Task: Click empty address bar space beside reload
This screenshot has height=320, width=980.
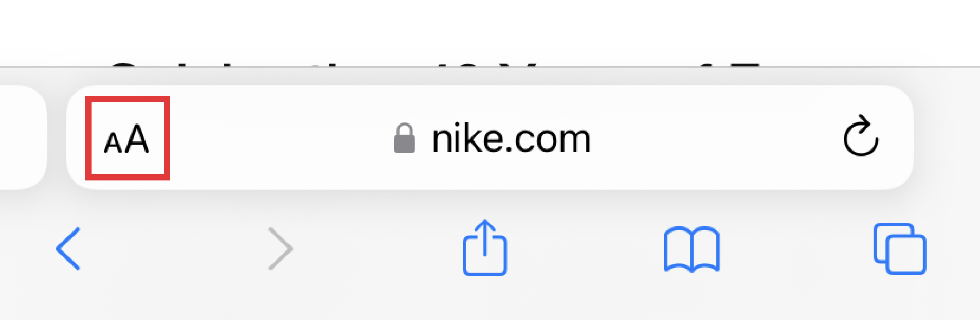Action: coord(715,138)
